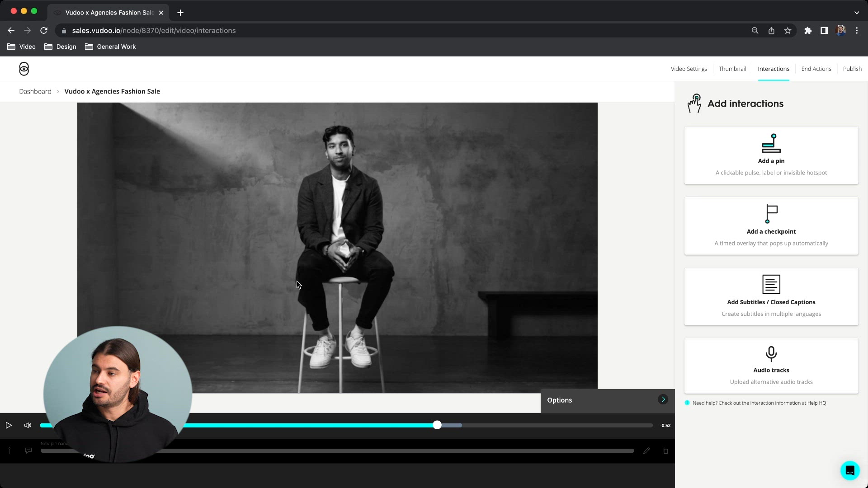Screen dimensions: 868x488
Task: Go back in browser history
Action: tap(11, 30)
